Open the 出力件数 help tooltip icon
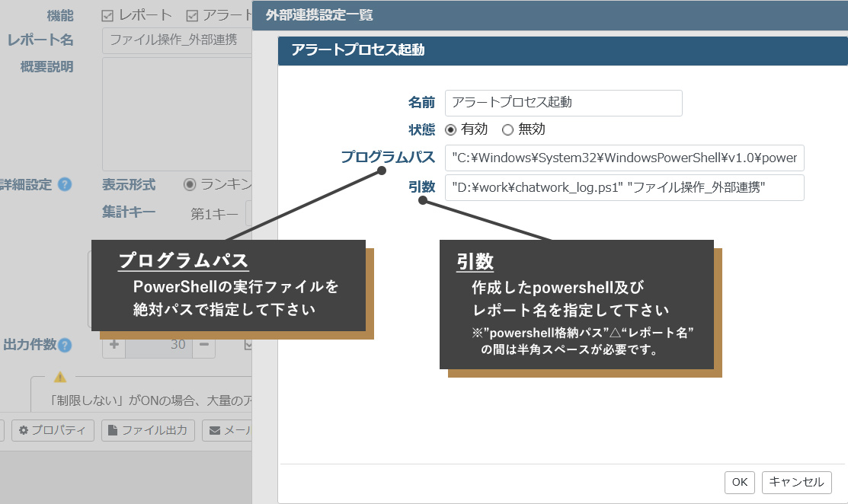The width and height of the screenshot is (848, 504). pyautogui.click(x=64, y=346)
